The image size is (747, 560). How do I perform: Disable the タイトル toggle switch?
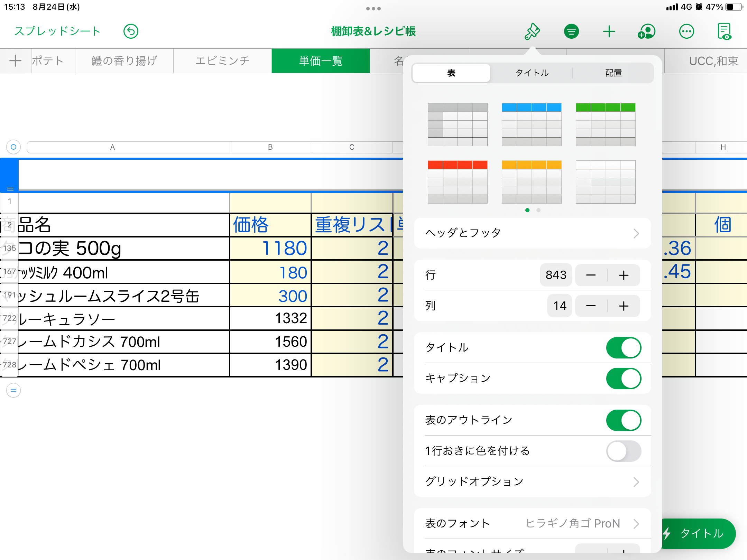(624, 348)
